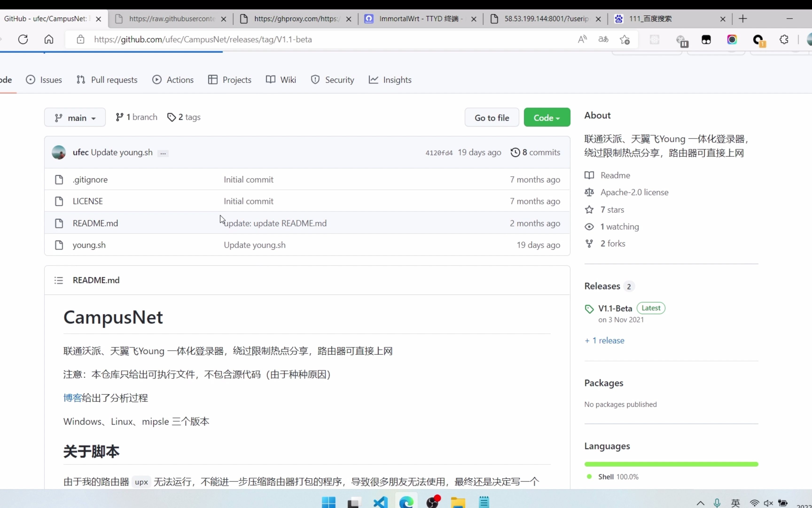812x508 pixels.
Task: Click the ufec avatar image in commit row
Action: pos(59,152)
